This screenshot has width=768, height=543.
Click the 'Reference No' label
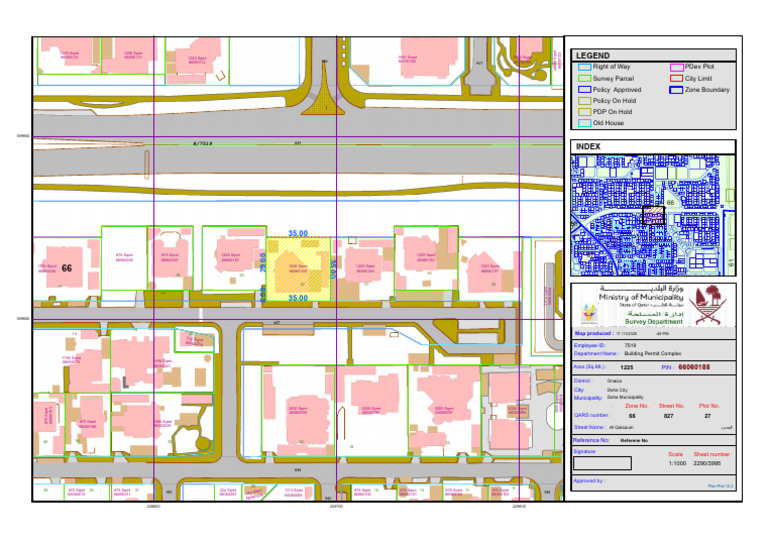point(591,440)
